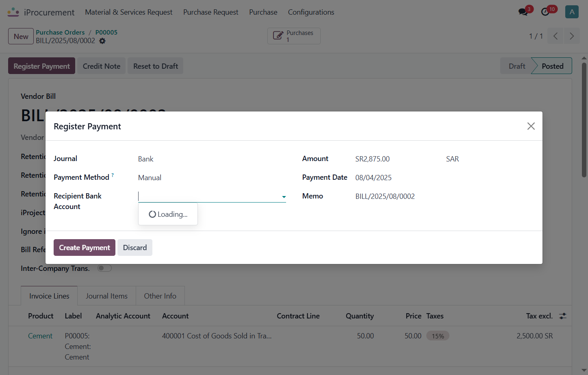Open the Purchase menu
The width and height of the screenshot is (588, 375).
(x=263, y=12)
